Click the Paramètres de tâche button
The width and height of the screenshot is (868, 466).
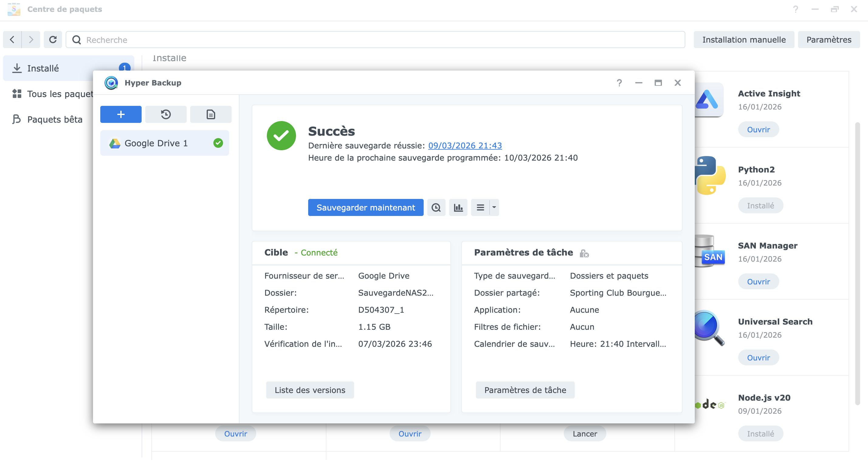525,390
